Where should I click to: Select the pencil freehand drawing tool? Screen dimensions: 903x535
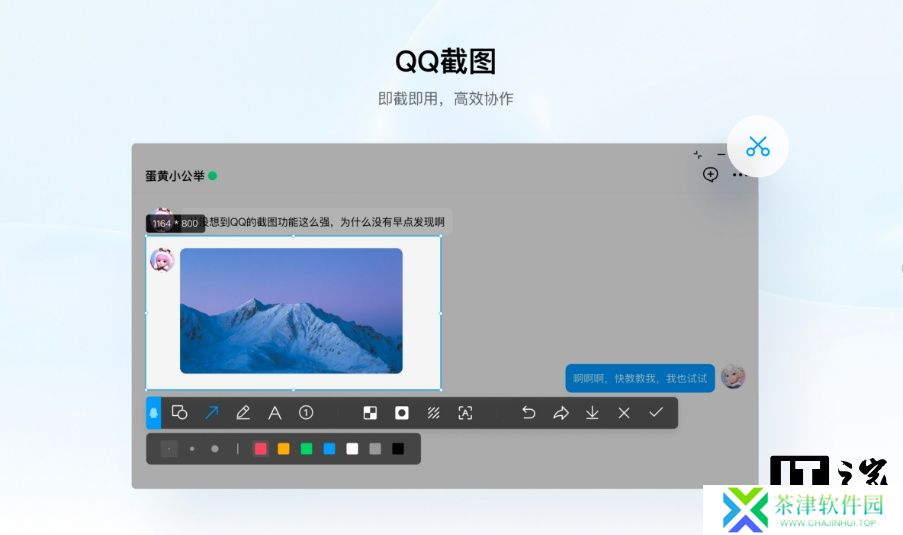point(243,412)
